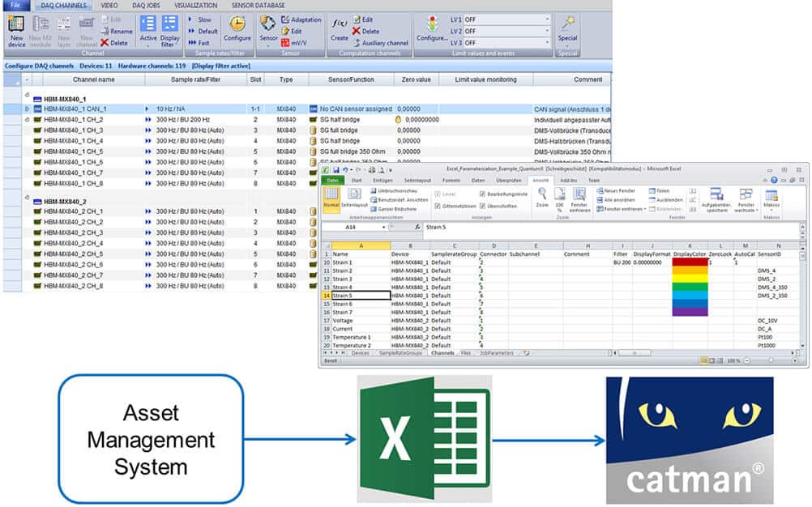The height and width of the screenshot is (507, 812).
Task: Open the LV 1 OFF dropdown
Action: pyautogui.click(x=547, y=19)
